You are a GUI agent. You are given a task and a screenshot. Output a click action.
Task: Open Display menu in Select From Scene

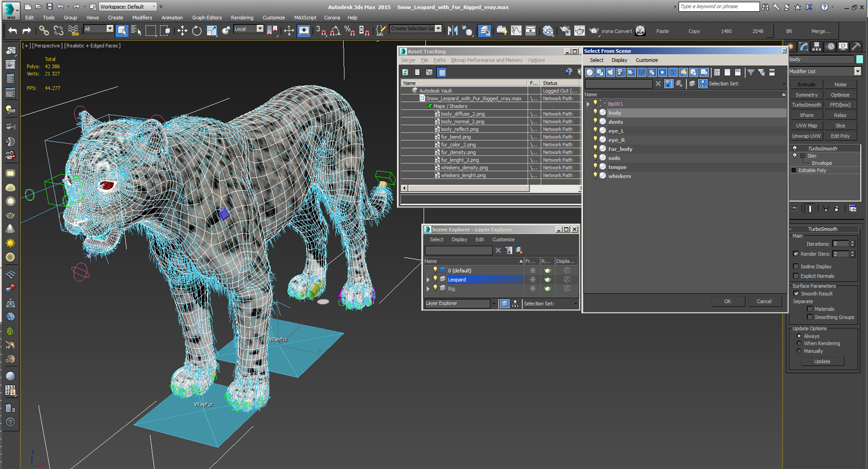tap(619, 60)
